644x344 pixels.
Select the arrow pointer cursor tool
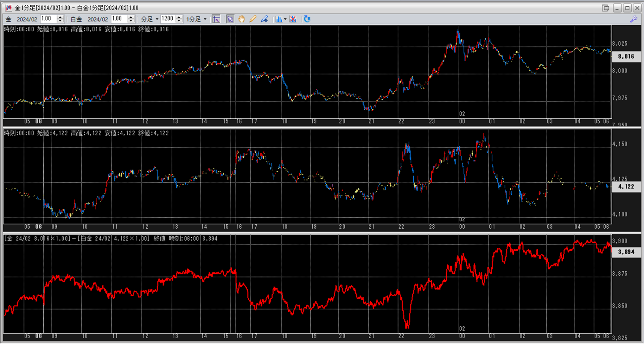click(230, 19)
